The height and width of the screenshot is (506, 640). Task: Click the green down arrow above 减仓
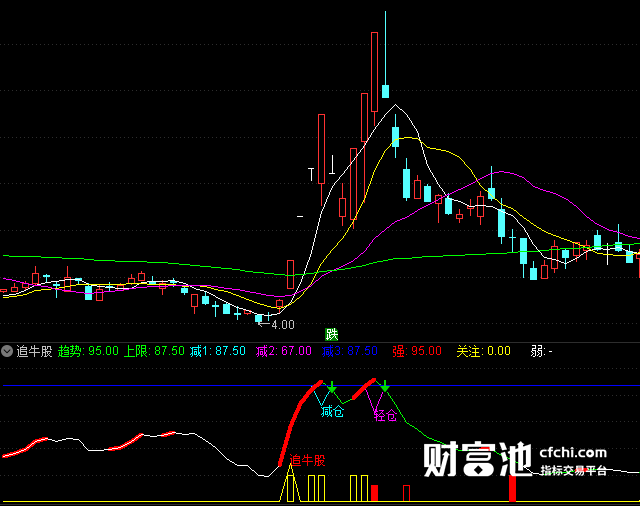332,387
